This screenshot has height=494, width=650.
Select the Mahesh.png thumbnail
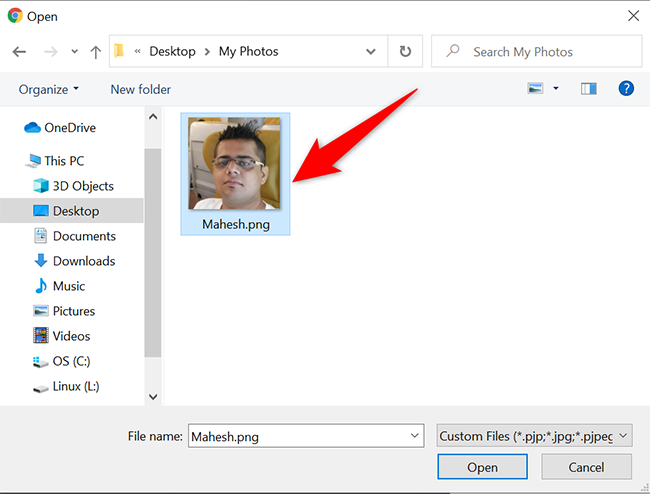(235, 164)
